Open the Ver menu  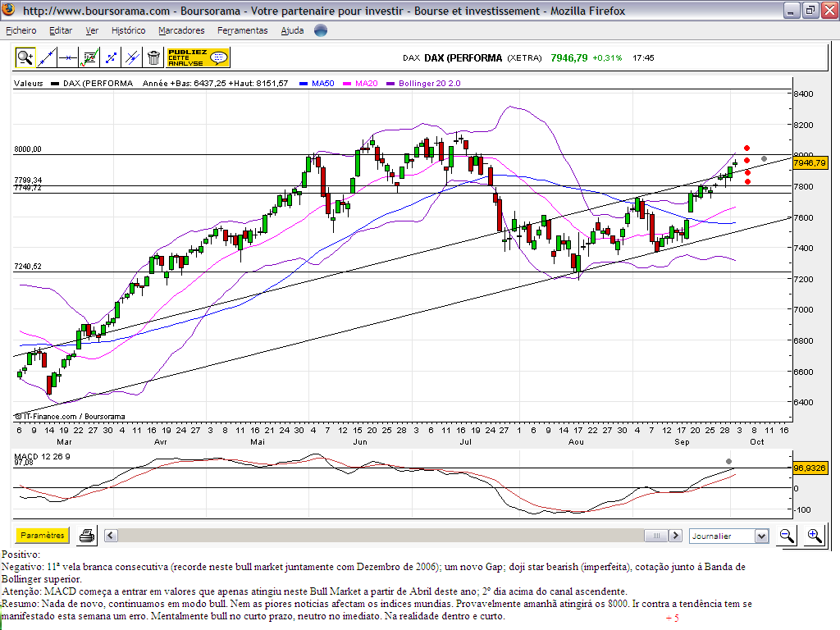click(92, 30)
